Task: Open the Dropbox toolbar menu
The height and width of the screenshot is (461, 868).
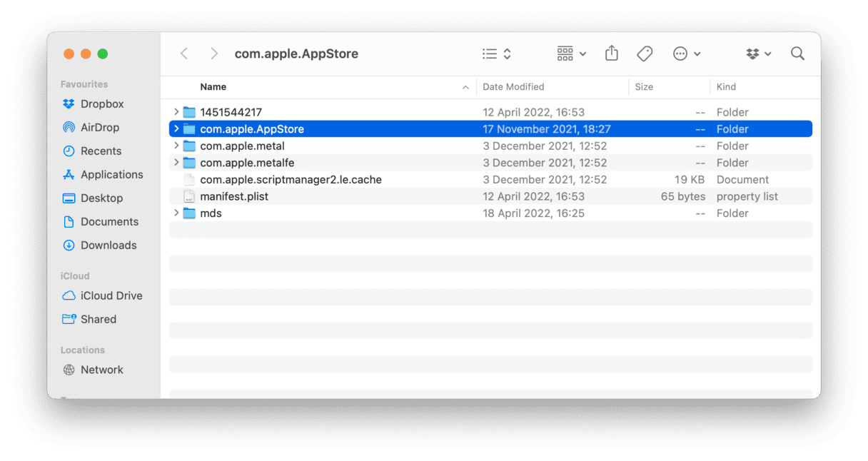Action: 759,54
